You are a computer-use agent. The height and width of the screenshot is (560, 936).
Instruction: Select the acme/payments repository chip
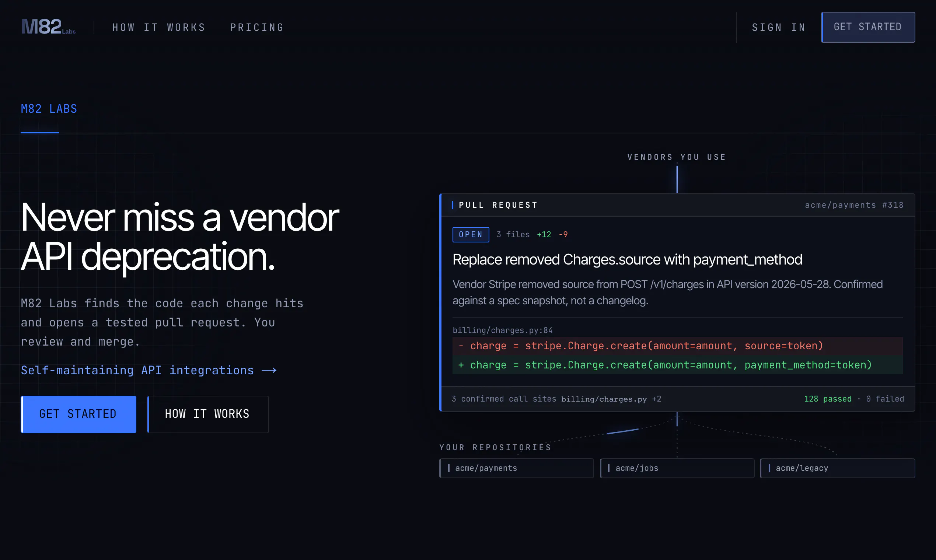click(x=516, y=468)
